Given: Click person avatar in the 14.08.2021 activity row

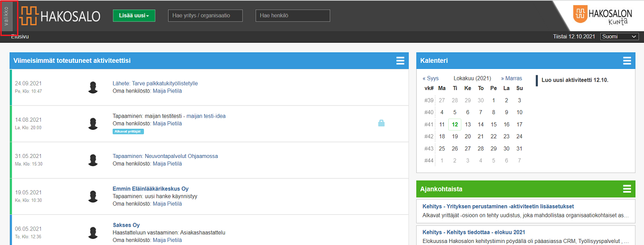Looking at the screenshot, I should 93,123.
